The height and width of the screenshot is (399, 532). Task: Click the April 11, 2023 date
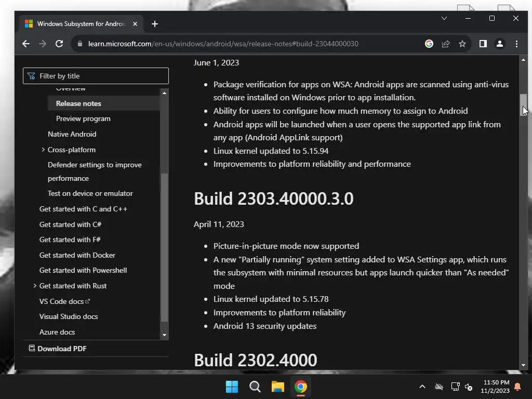click(x=219, y=224)
